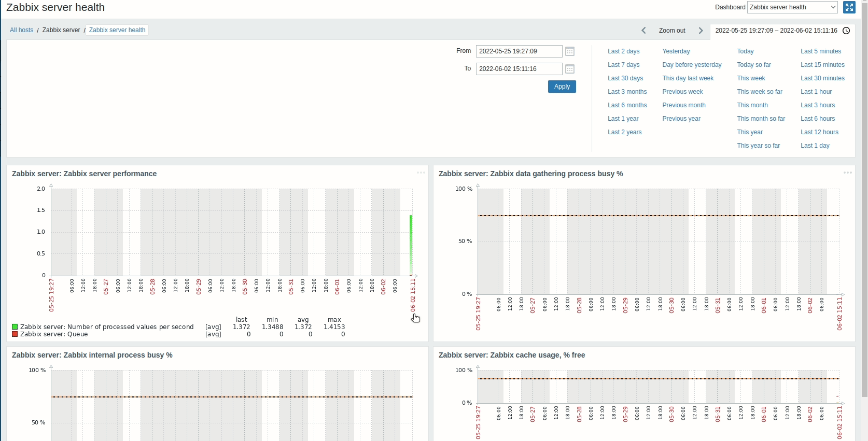Image resolution: width=868 pixels, height=441 pixels.
Task: Select Last 15 minutes range
Action: (822, 65)
